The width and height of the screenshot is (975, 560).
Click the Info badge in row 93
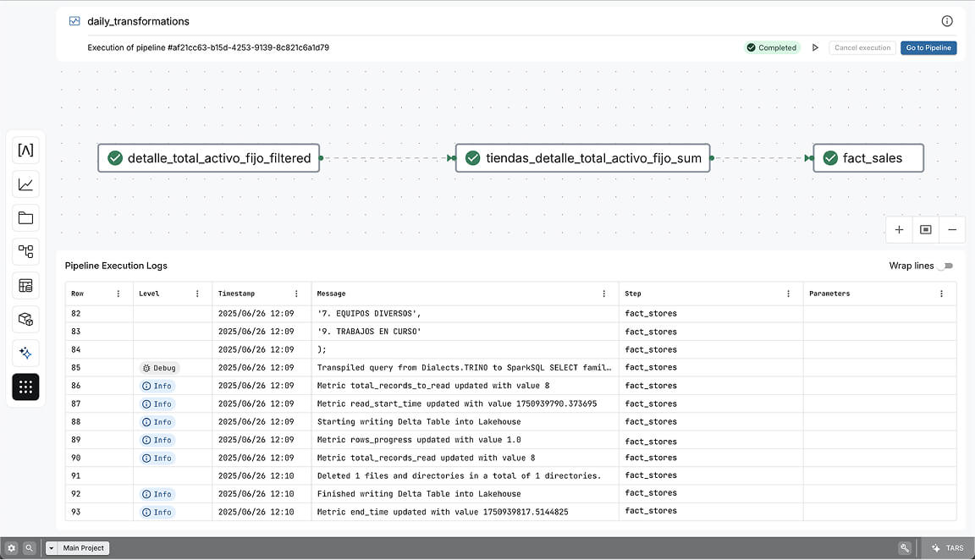(x=157, y=513)
